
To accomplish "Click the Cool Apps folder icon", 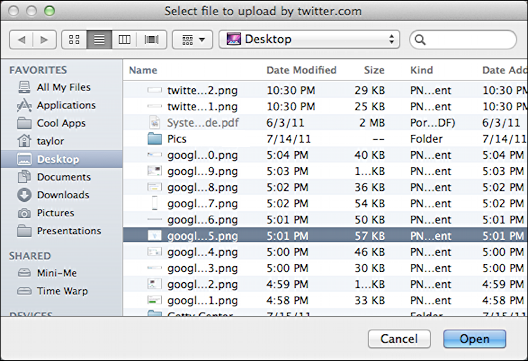I will coord(24,123).
